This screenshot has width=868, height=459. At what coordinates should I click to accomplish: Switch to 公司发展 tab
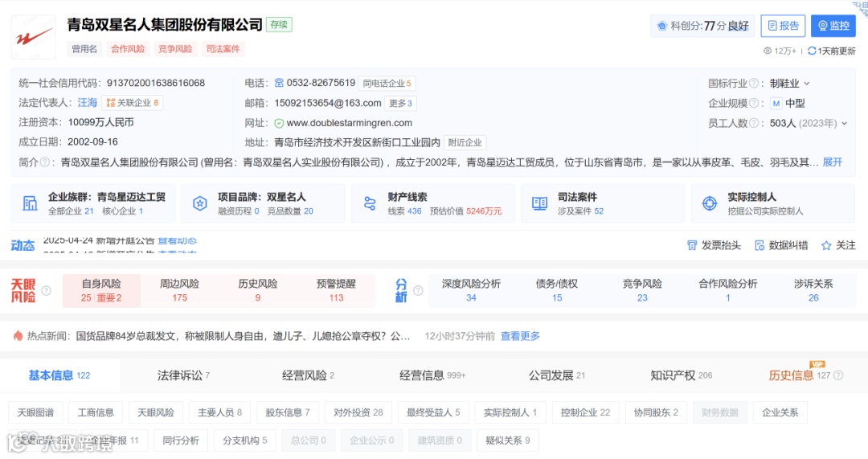556,375
